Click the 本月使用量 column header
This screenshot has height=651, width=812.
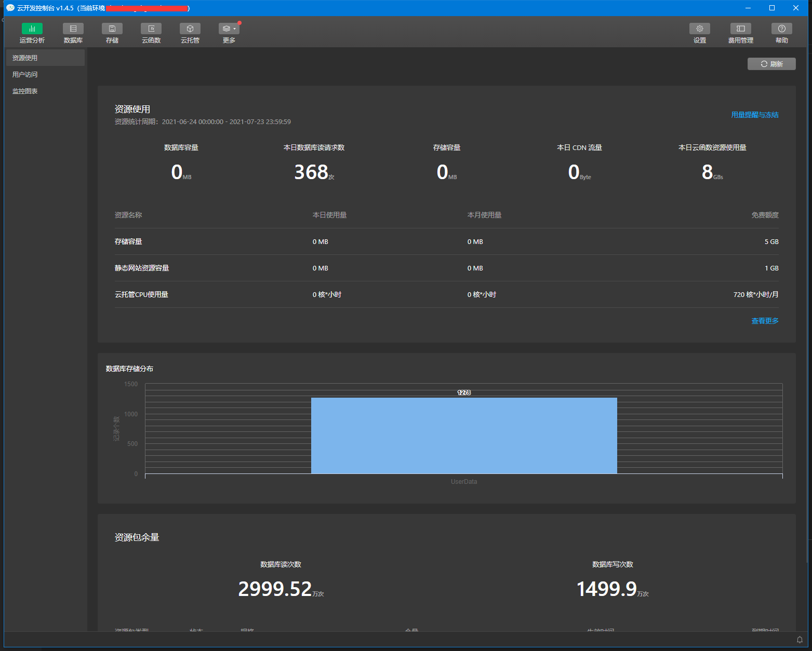pos(484,215)
